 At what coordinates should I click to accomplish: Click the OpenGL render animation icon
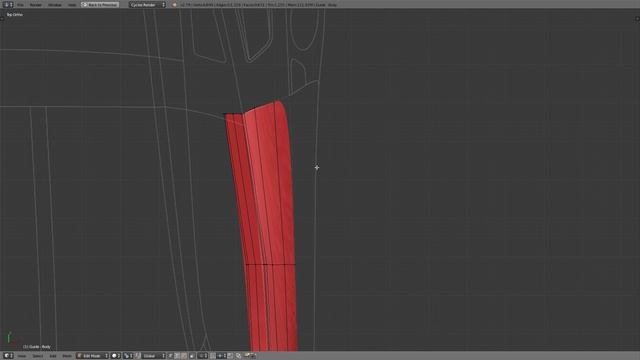pyautogui.click(x=253, y=356)
